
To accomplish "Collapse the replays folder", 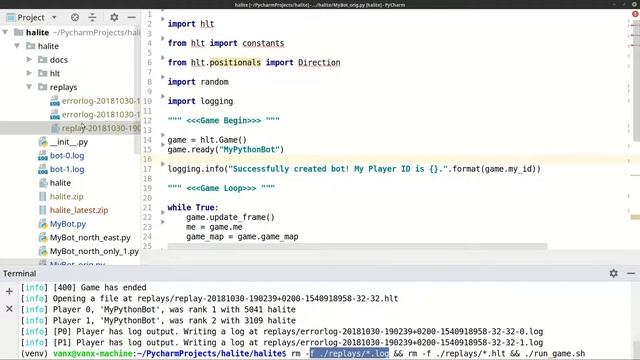I will coord(29,87).
